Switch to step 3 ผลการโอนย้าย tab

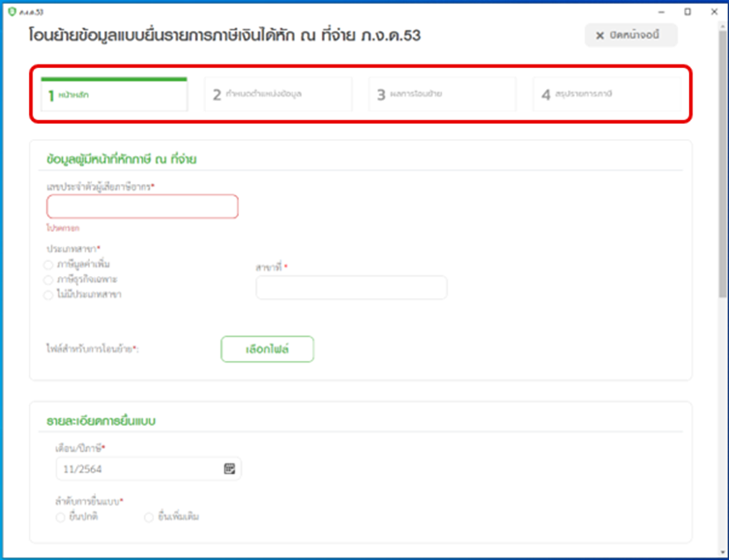coord(441,95)
